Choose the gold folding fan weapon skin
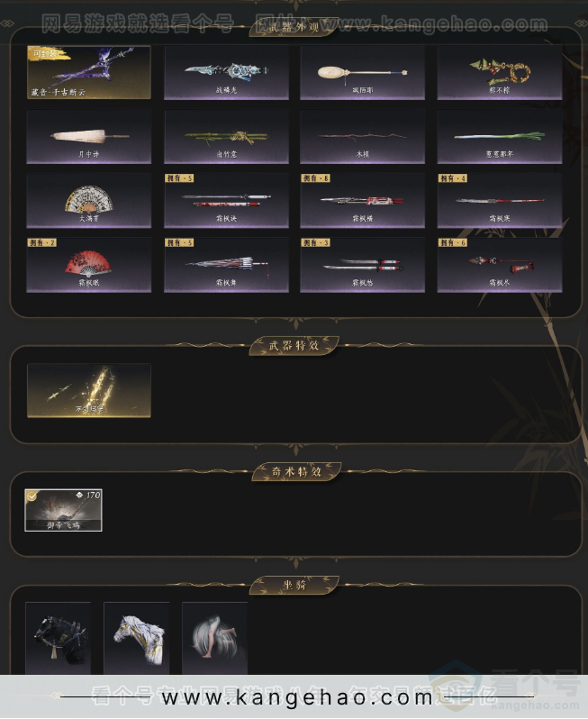Viewport: 588px width, 719px height. tap(89, 201)
